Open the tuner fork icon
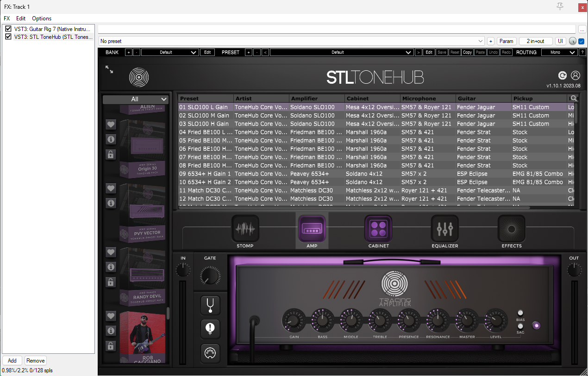 coord(210,305)
